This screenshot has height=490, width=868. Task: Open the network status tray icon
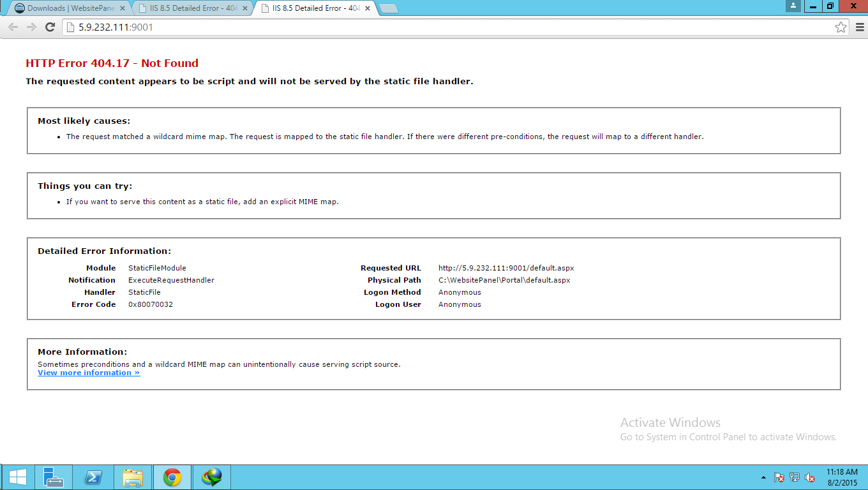(x=795, y=477)
